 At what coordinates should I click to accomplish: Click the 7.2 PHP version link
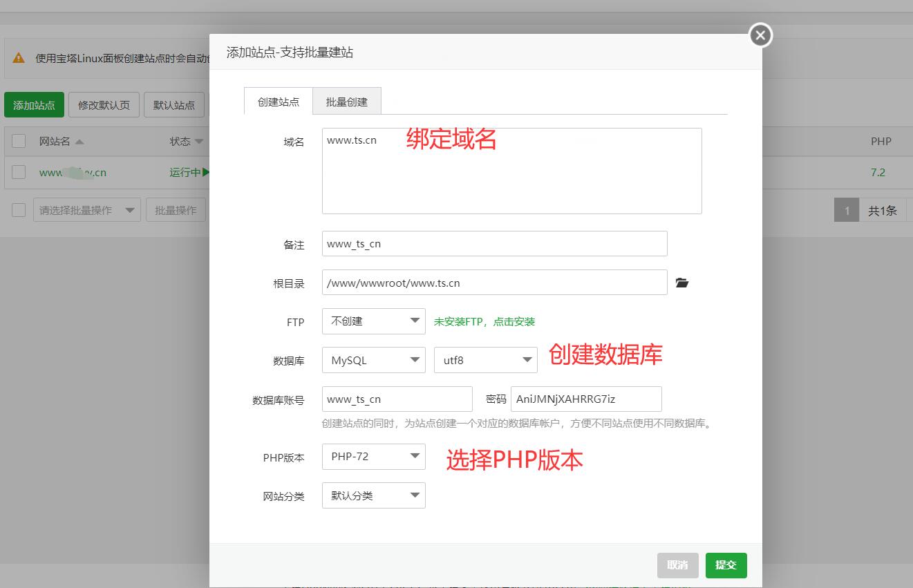tap(880, 172)
